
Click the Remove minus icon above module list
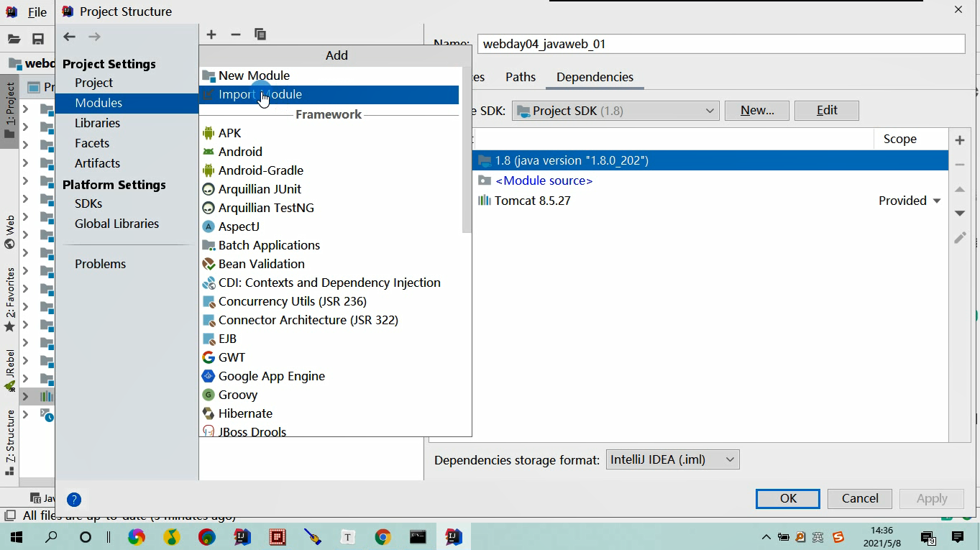[236, 35]
